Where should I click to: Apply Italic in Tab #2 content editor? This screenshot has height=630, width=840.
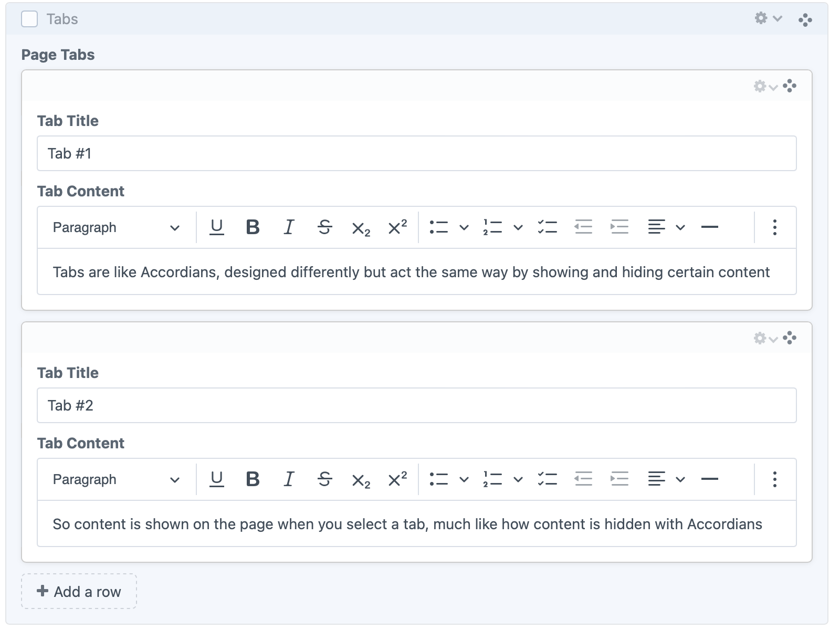[x=288, y=479]
